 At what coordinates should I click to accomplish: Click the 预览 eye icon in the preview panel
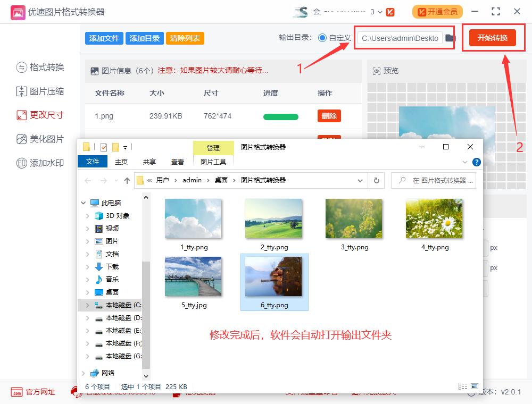point(377,70)
